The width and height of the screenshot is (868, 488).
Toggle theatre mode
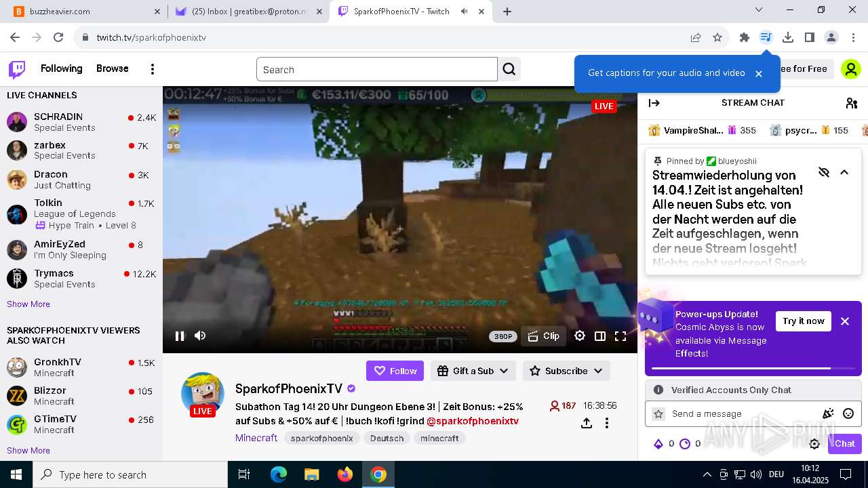pos(600,335)
